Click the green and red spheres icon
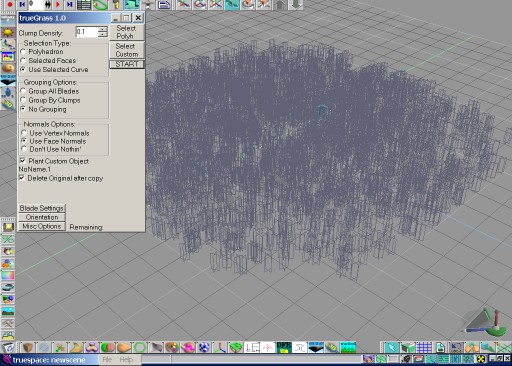 [x=108, y=347]
